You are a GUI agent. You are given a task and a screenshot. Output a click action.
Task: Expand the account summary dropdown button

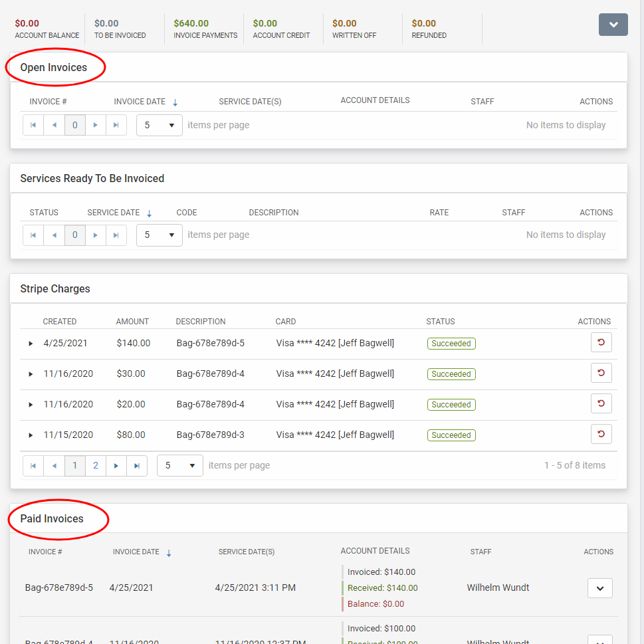tap(613, 25)
